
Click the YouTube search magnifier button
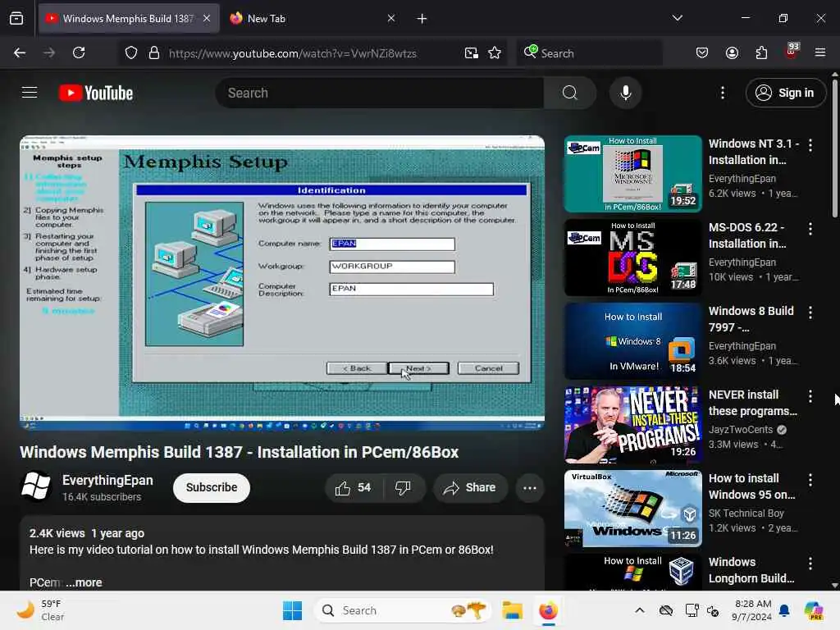570,93
